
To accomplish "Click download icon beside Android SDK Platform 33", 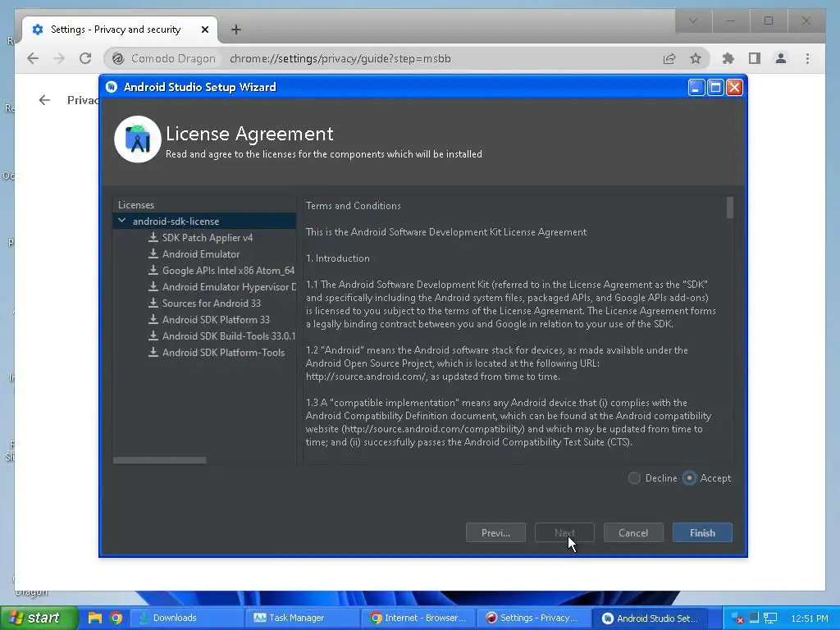I will pyautogui.click(x=153, y=319).
